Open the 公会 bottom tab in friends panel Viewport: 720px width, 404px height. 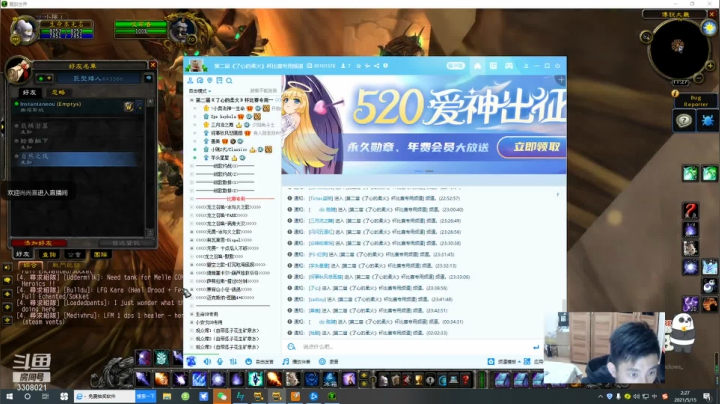tap(74, 254)
